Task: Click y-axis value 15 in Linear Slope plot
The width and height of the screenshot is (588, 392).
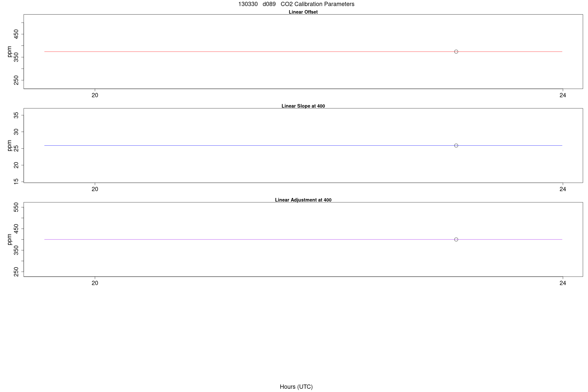Action: (16, 181)
